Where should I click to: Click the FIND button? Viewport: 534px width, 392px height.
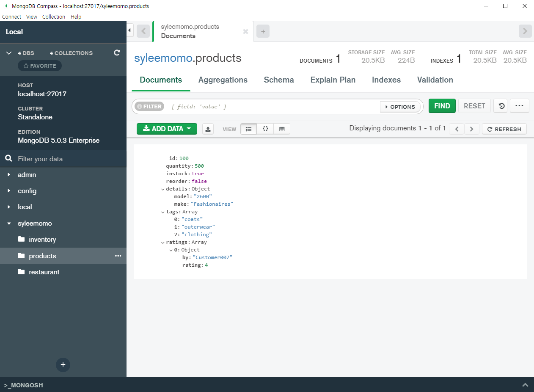click(442, 106)
